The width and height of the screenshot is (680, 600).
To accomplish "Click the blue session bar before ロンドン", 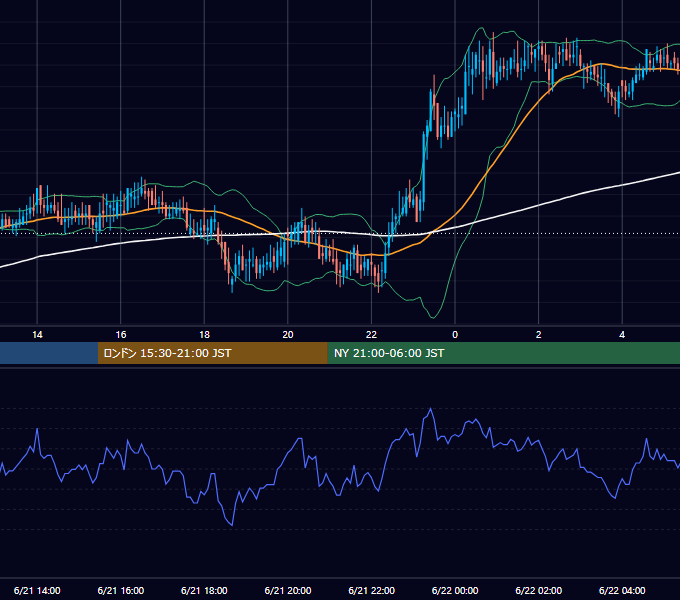I will coord(49,353).
